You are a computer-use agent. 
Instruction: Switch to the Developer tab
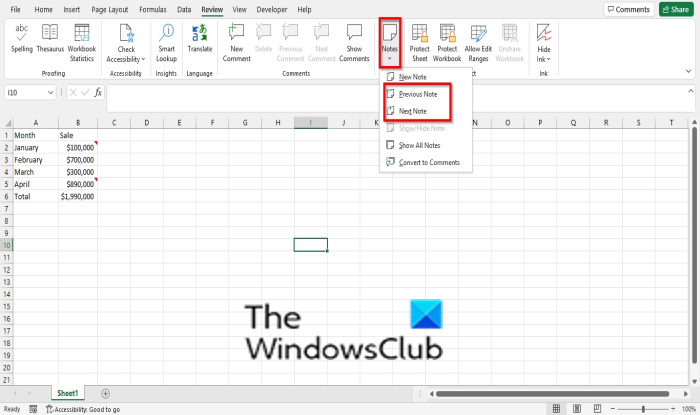coord(272,9)
